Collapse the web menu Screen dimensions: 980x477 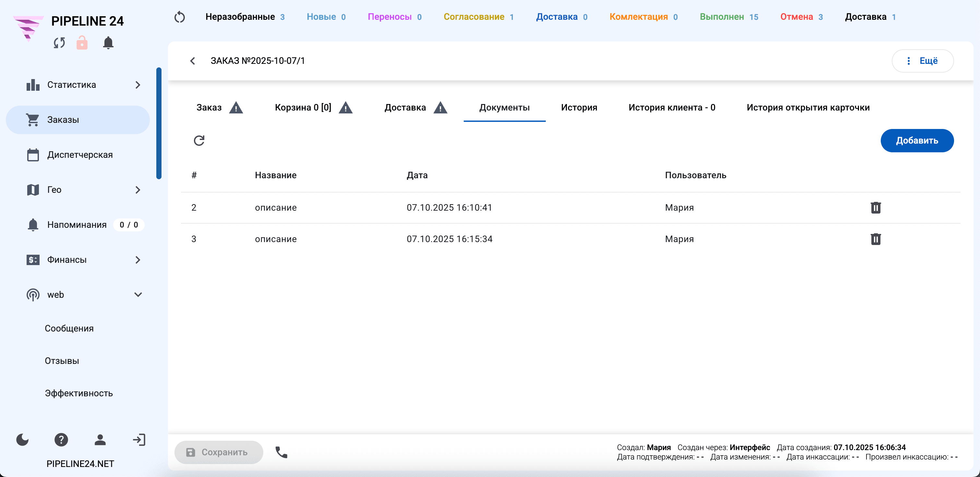click(138, 295)
